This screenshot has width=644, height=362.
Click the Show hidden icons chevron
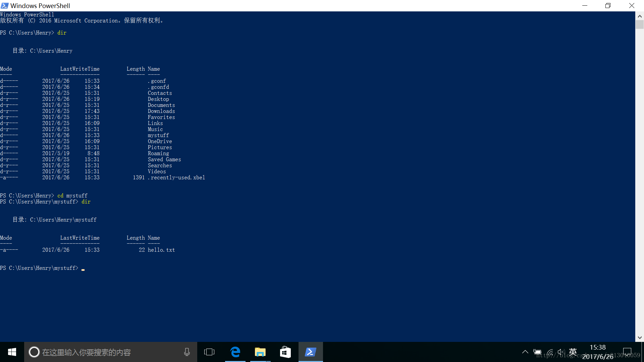point(525,352)
